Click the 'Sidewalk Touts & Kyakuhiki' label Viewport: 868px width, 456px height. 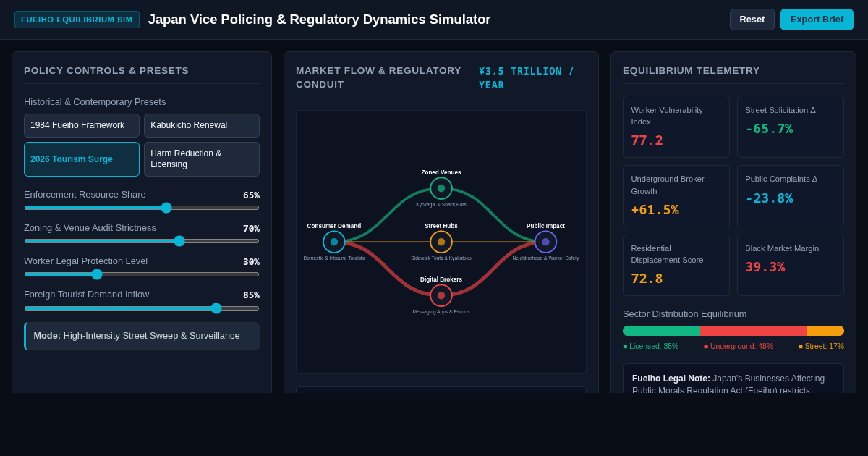click(441, 258)
